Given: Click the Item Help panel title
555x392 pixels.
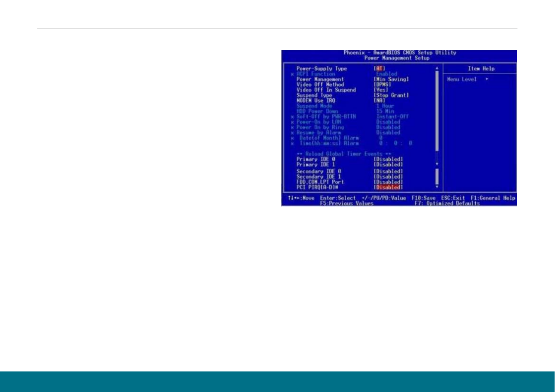Looking at the screenshot, I should 481,69.
